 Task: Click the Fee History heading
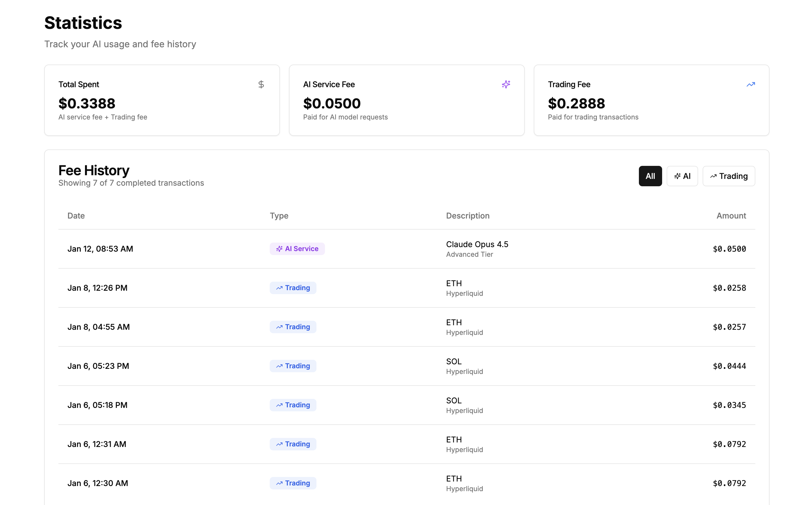pos(93,170)
